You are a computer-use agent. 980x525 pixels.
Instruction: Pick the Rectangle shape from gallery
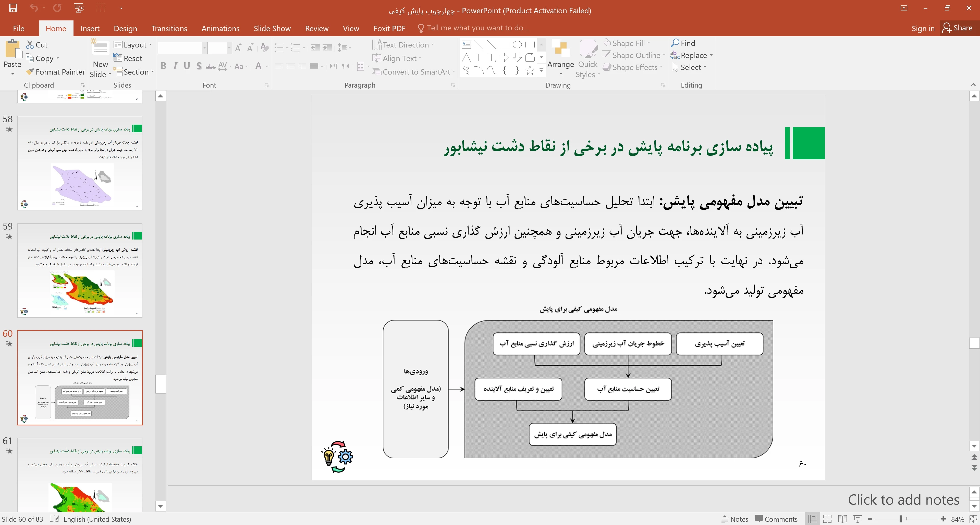[x=505, y=45]
